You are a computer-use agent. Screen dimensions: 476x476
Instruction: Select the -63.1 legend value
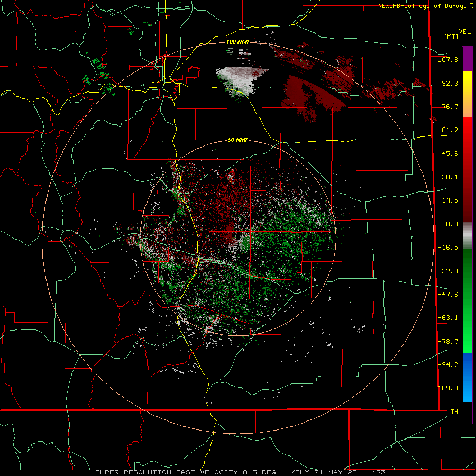[x=448, y=318]
